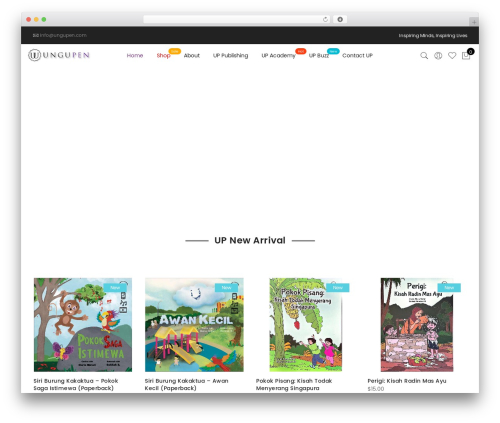Click the UNGUPEN logo

59,55
